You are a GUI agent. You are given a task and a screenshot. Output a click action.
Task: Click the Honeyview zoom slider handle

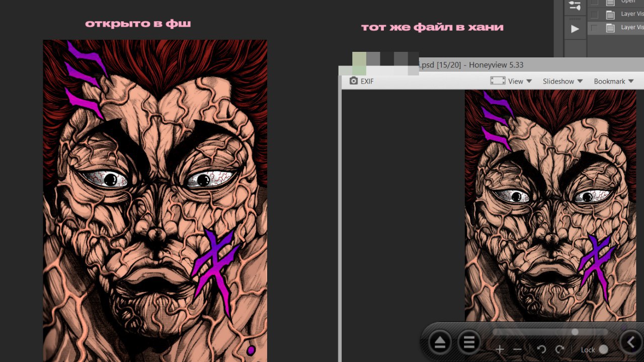(575, 332)
